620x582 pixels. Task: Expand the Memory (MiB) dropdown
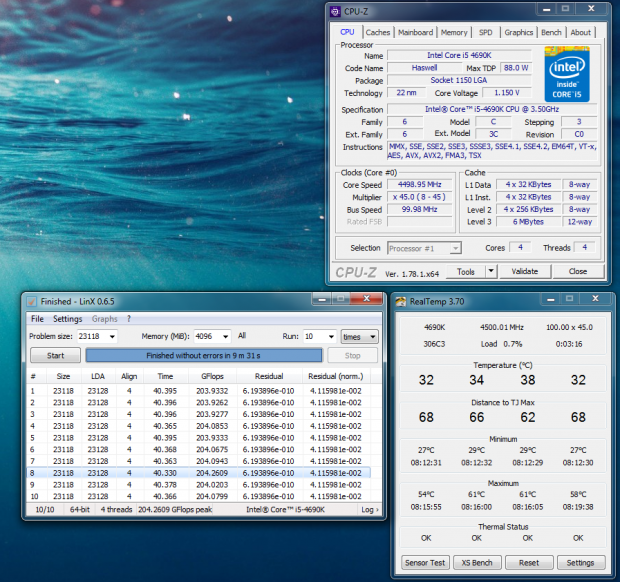tap(225, 337)
